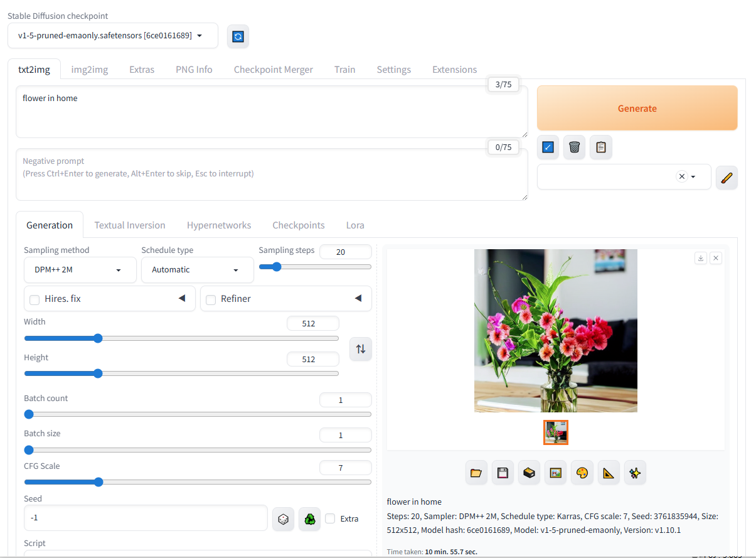Click Sampling steps number field
The height and width of the screenshot is (558, 756).
pyautogui.click(x=346, y=252)
